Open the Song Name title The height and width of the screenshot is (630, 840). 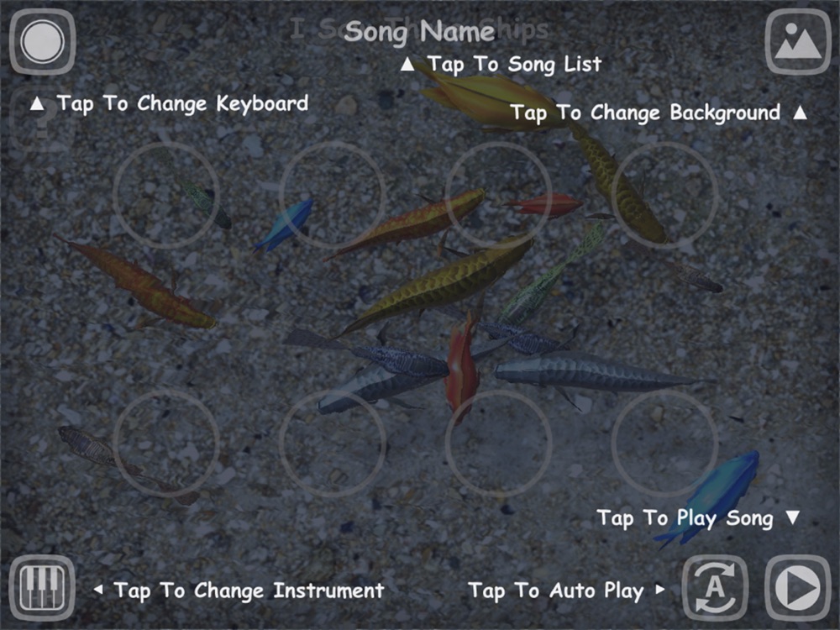pos(419,31)
